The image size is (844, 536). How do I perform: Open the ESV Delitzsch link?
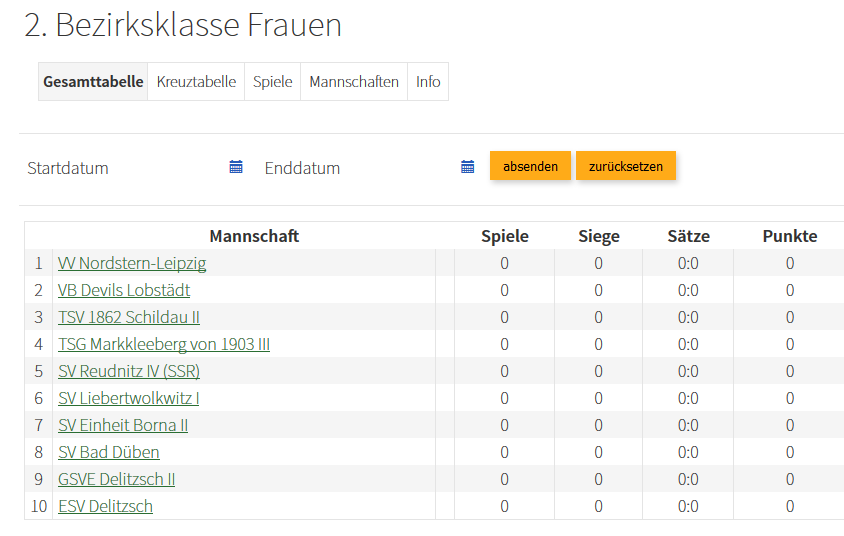click(x=106, y=507)
